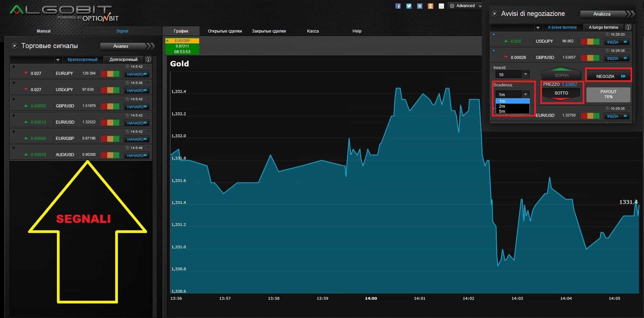644x318 pixels.
Task: Select 1m in Scadenza list
Action: [512, 101]
